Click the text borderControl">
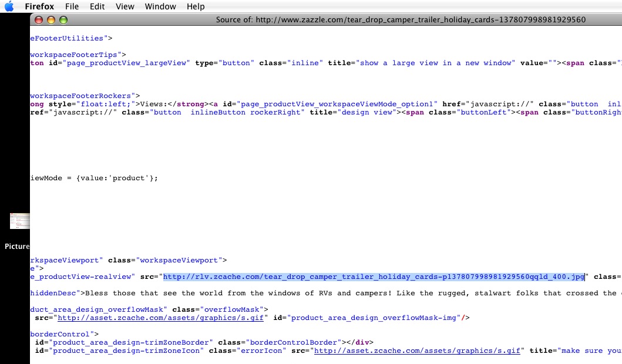The image size is (622, 364). pyautogui.click(x=64, y=334)
